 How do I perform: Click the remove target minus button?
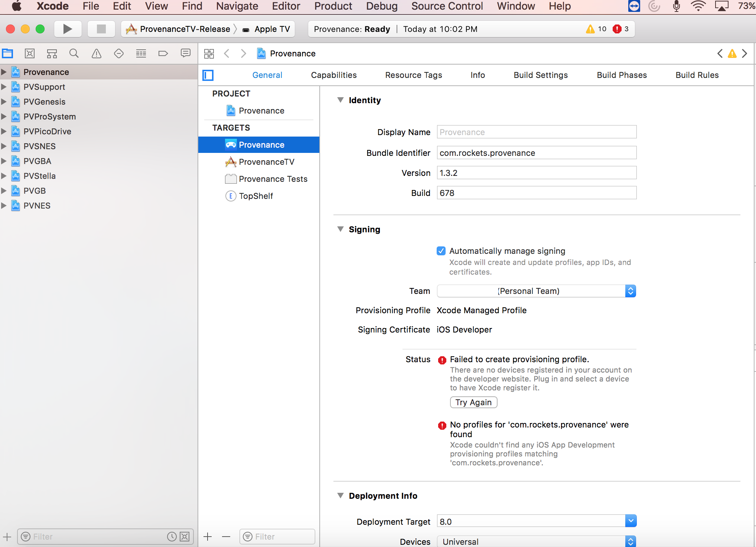(226, 536)
